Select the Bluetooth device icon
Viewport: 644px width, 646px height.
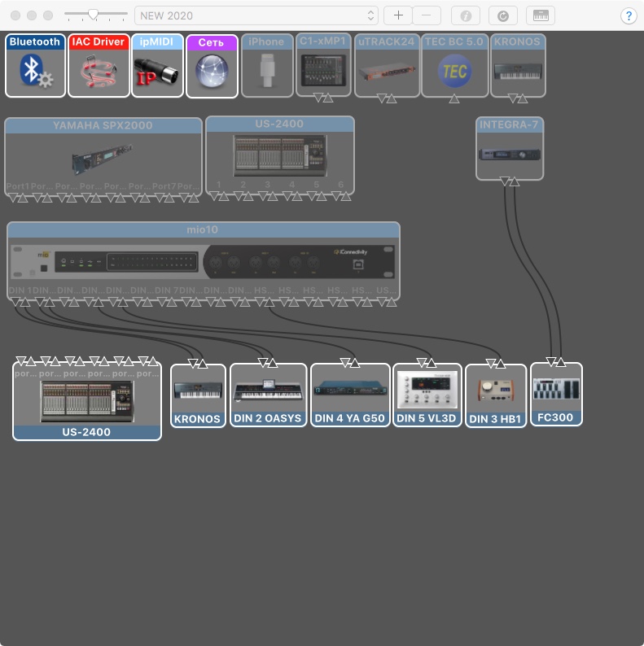click(36, 66)
